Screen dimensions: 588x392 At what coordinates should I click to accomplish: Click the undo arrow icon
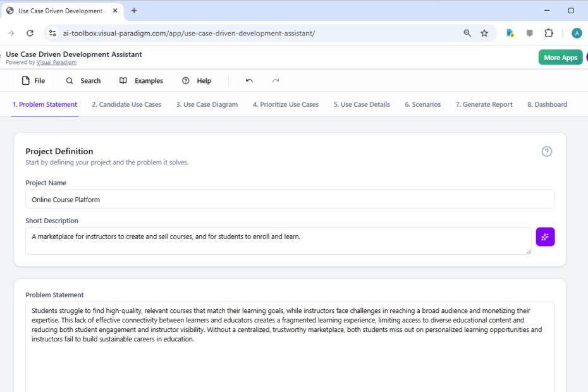249,81
